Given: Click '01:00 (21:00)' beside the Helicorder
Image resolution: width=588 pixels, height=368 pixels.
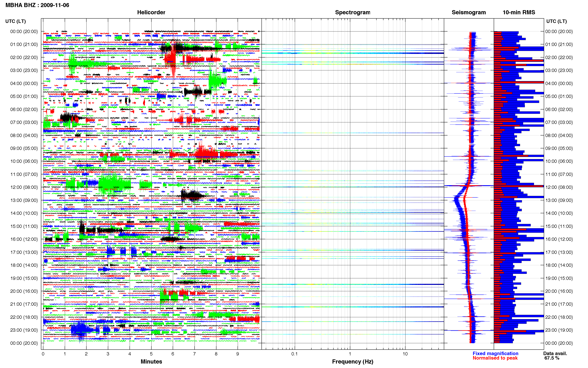Looking at the screenshot, I should coord(24,44).
